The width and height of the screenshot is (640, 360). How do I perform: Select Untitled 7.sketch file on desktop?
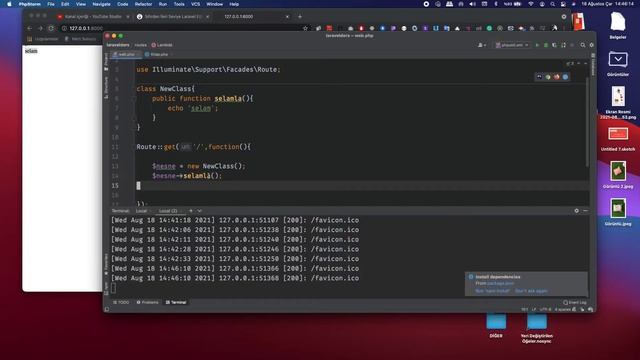(618, 139)
